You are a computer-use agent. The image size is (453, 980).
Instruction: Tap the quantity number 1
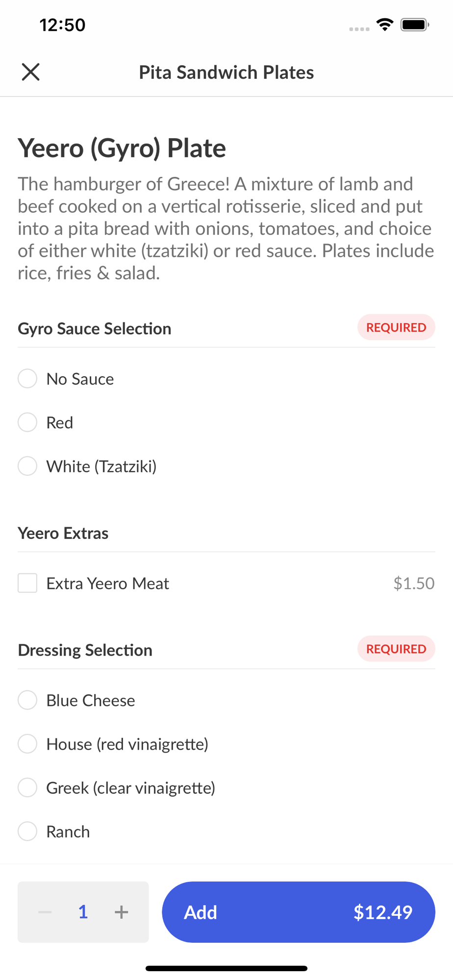pos(83,912)
